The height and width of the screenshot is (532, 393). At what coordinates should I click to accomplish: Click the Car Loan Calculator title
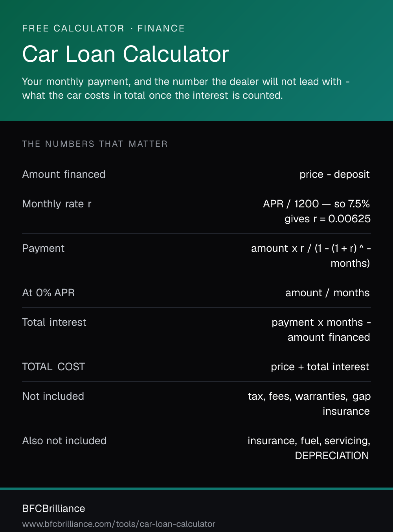pyautogui.click(x=125, y=54)
